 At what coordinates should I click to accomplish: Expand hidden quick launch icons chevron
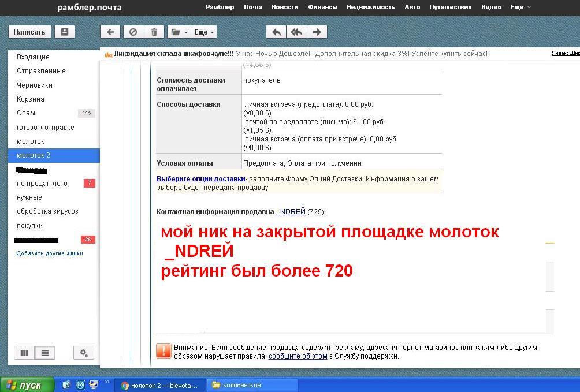[x=107, y=382]
